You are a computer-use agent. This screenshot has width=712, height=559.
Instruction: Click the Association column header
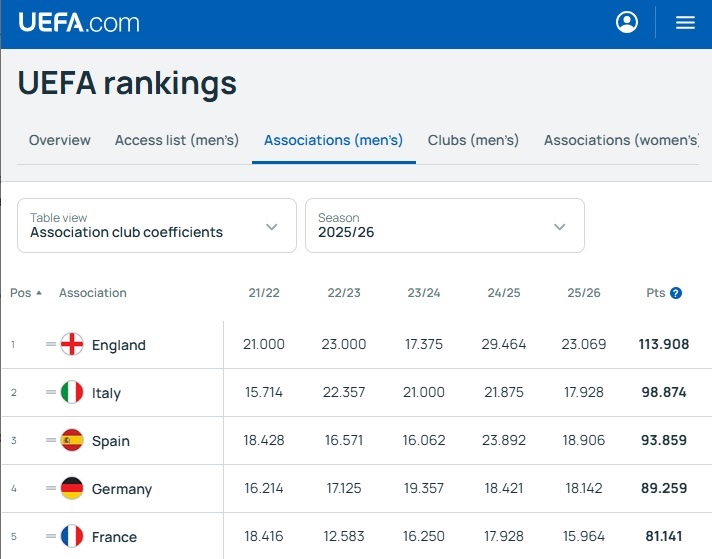[x=93, y=293]
